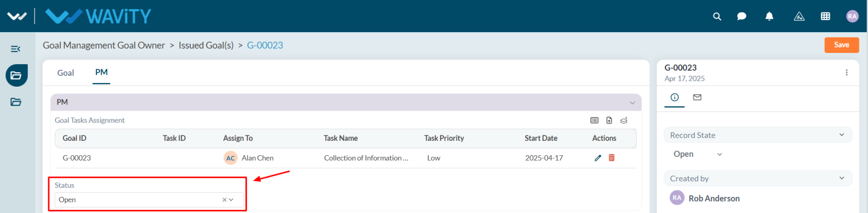Screen dimensions: 868x213
Task: Open the Status dropdown arrow
Action: click(231, 200)
